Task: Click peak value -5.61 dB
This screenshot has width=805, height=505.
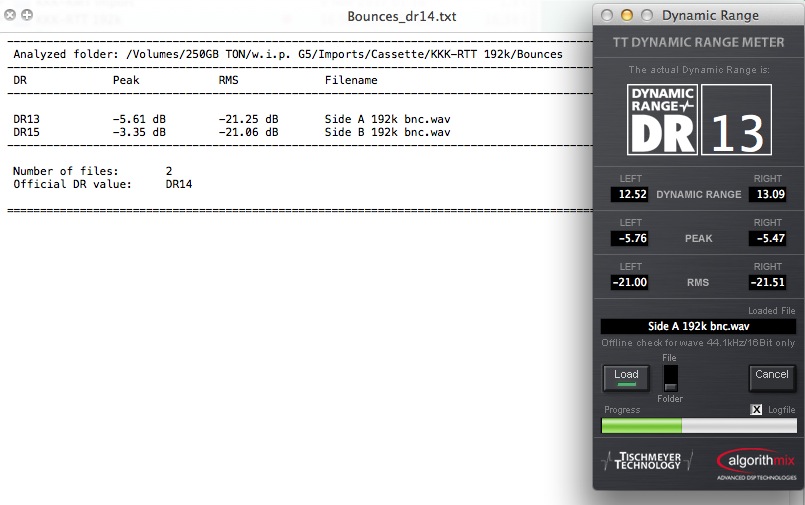Action: [x=139, y=119]
